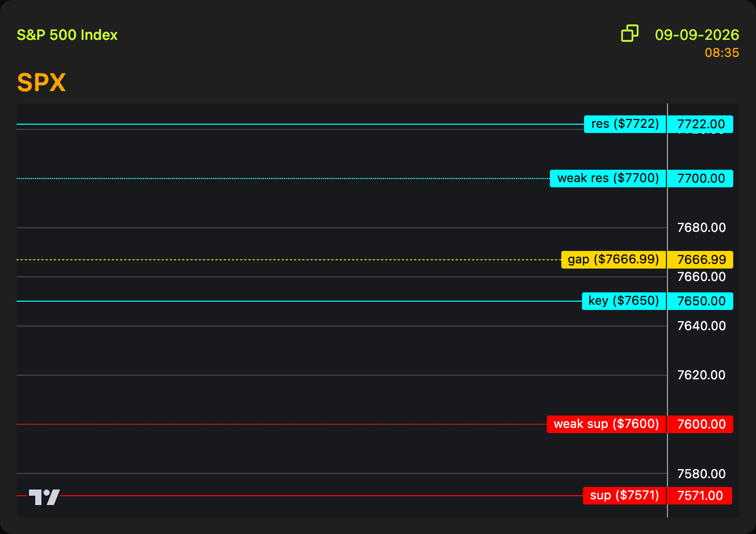Click the gap ($7666.99) label
The width and height of the screenshot is (756, 534).
click(614, 260)
